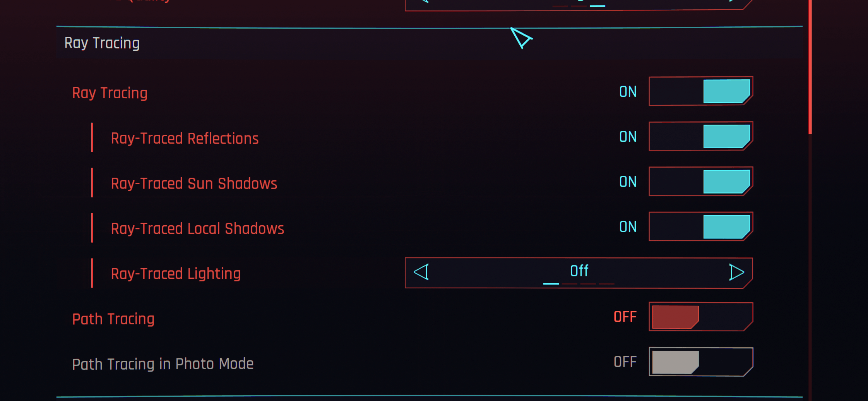Toggle the Ray-Traced Sun Shadows switch
The image size is (868, 401).
[700, 182]
